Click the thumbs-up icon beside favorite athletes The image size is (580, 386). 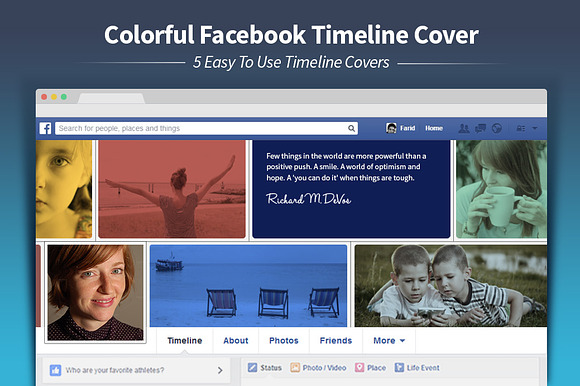[55, 370]
